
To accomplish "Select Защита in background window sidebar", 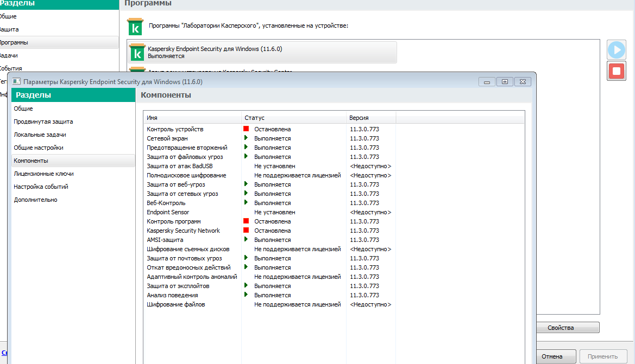I will (59, 29).
